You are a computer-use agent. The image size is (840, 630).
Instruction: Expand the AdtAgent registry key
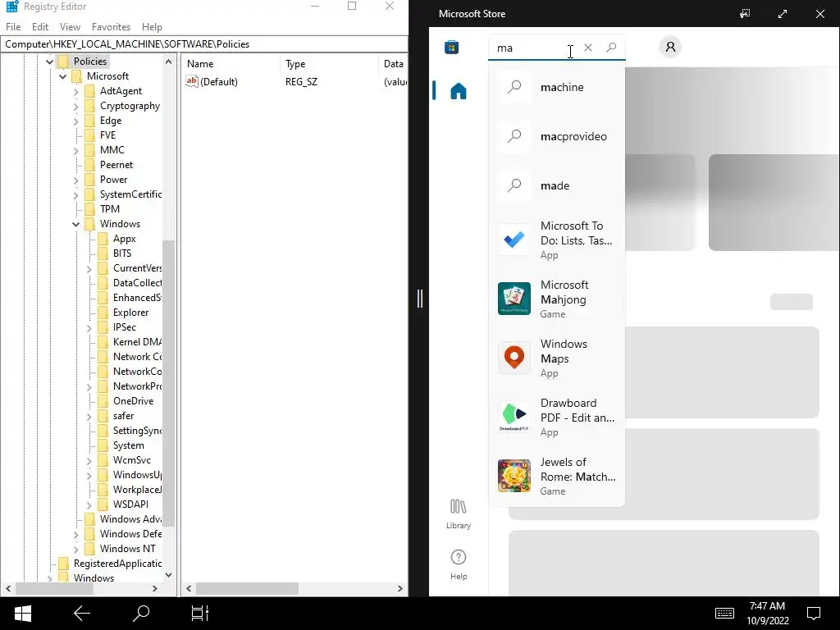click(x=76, y=92)
